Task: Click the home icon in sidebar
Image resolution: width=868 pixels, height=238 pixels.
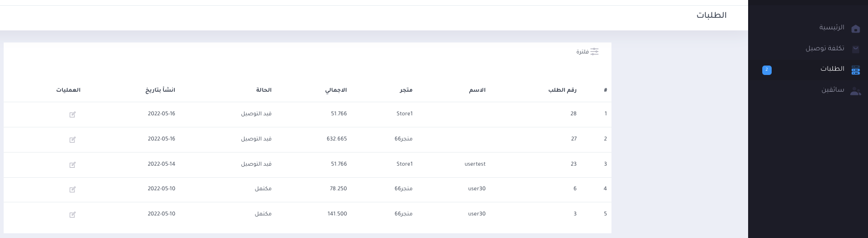Action: [856, 28]
